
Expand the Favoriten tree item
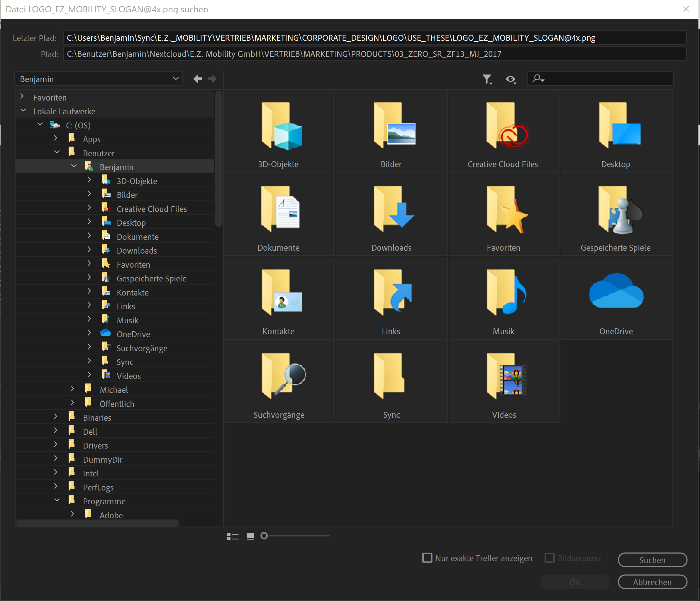click(x=22, y=97)
